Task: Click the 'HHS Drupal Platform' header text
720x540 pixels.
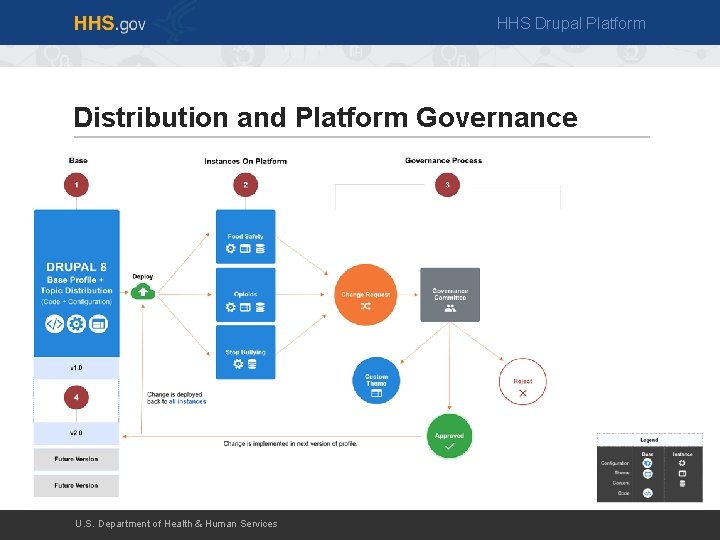Action: (571, 23)
